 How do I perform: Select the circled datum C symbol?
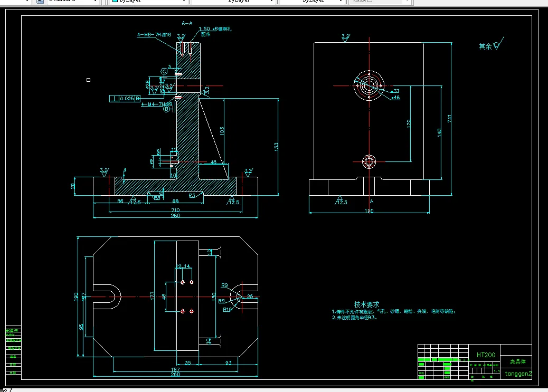164,71
